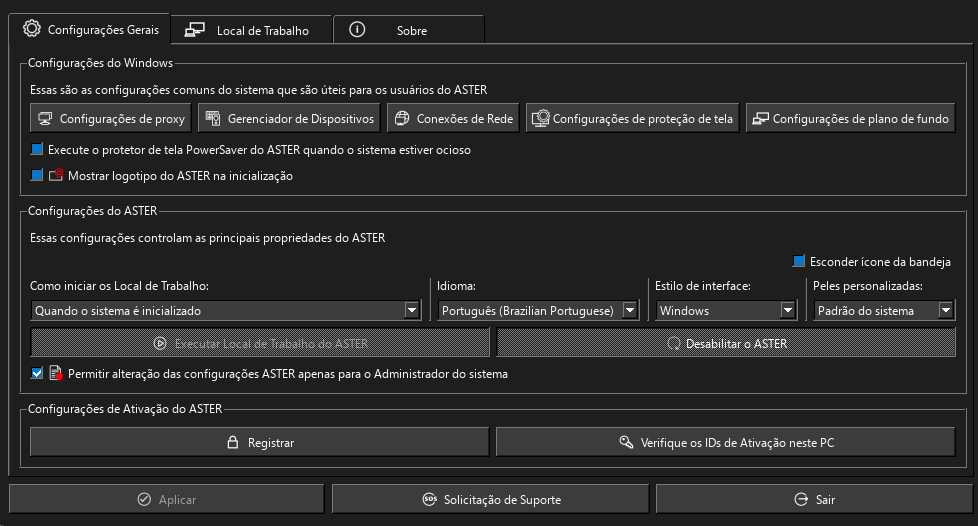Click the document icon beside Permitir alteração
The image size is (978, 526).
pos(56,373)
